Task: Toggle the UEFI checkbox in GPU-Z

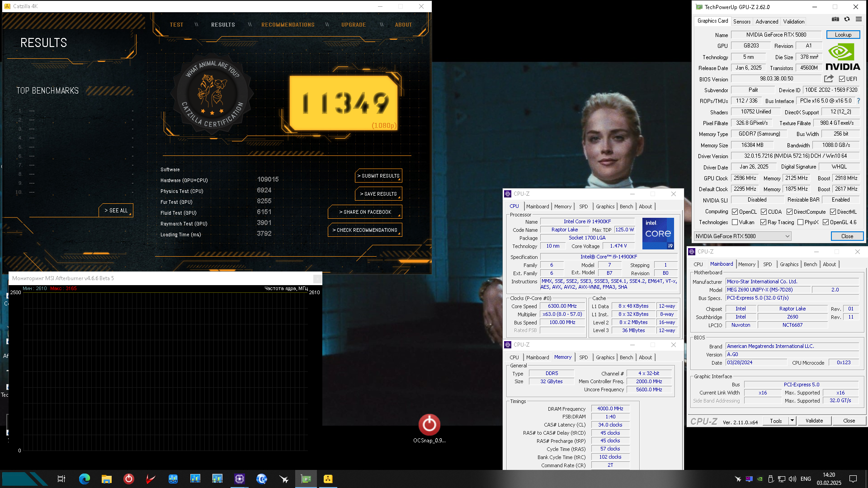Action: pyautogui.click(x=842, y=79)
